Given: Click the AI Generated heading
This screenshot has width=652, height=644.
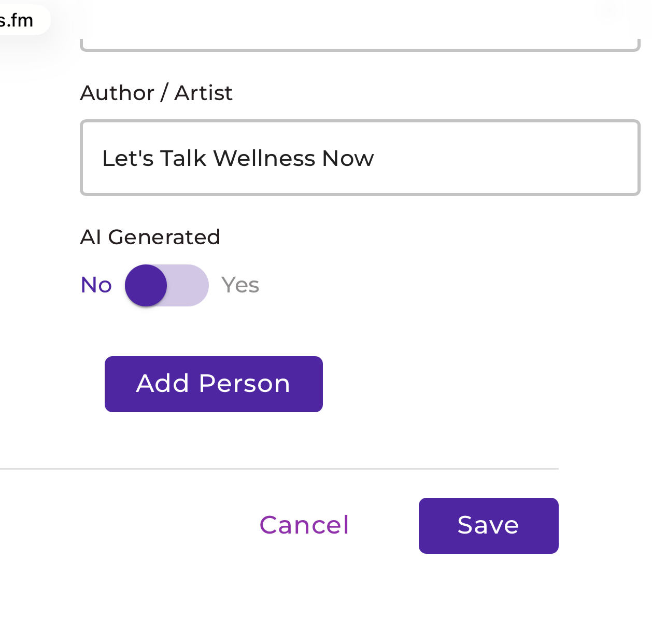Looking at the screenshot, I should tap(150, 237).
